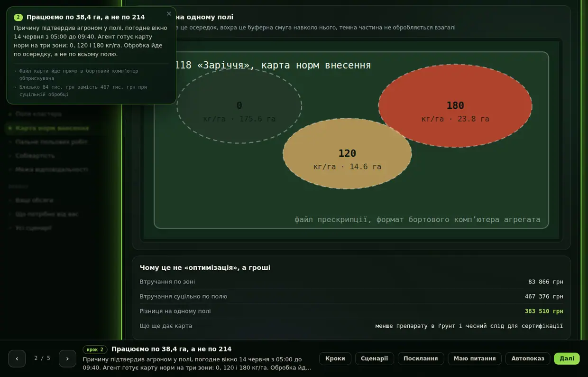The image size is (588, 377).
Task: Click the 'файл прескрипції' map caption
Action: (x=417, y=220)
